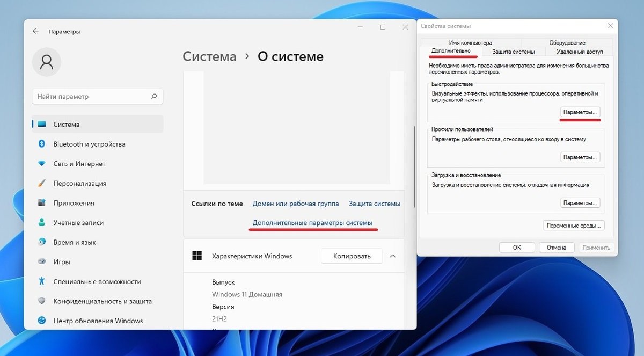This screenshot has height=356, width=644.
Task: Select Персонализация in sidebar
Action: pos(98,183)
